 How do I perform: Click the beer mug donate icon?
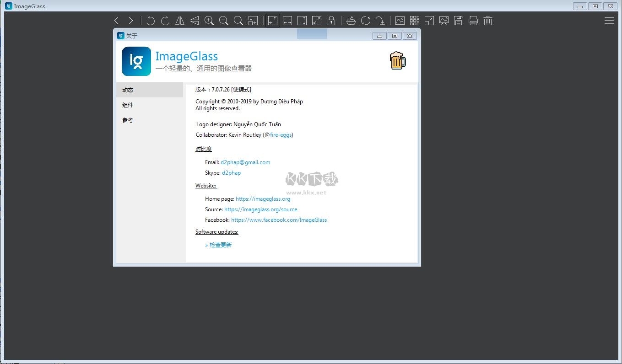pos(398,60)
